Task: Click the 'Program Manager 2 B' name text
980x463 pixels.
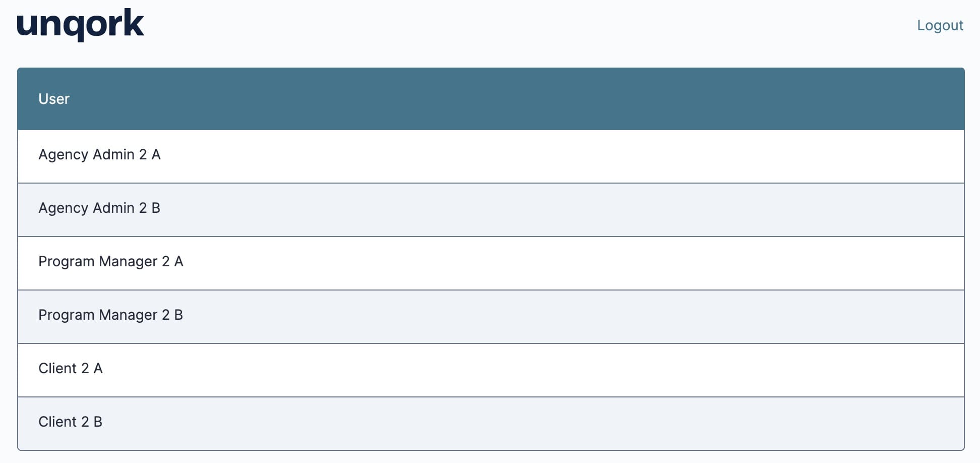Action: (x=111, y=315)
